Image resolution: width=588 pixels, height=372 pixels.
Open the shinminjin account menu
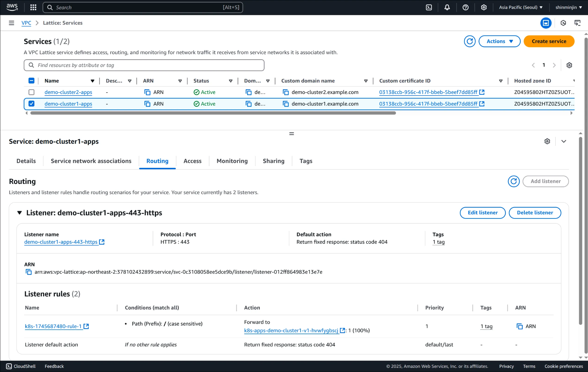click(569, 7)
